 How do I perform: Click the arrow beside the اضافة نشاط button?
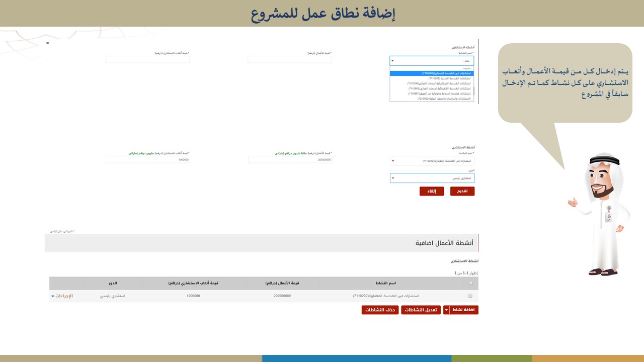(446, 310)
